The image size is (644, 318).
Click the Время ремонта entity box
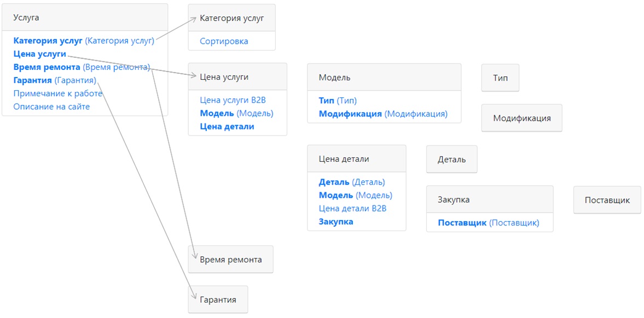pyautogui.click(x=231, y=260)
